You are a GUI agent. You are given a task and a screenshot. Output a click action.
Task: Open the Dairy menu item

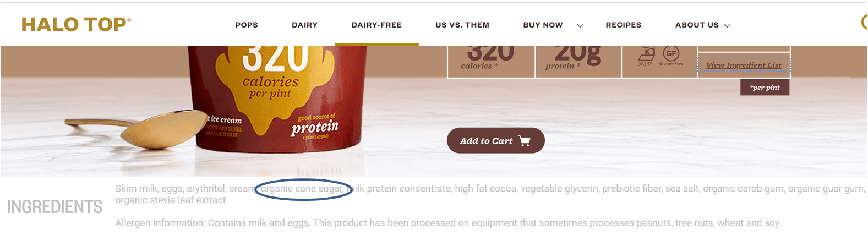coord(305,25)
